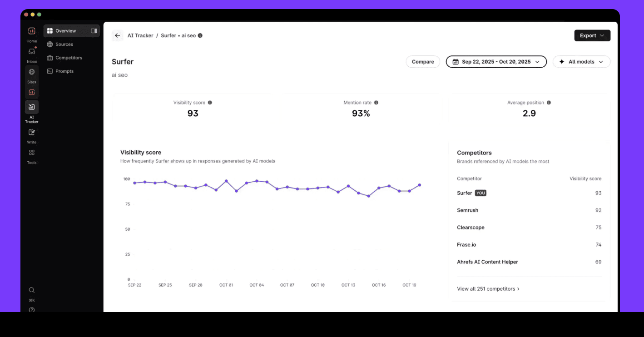Click info icon beside Mention rate

[x=376, y=103]
